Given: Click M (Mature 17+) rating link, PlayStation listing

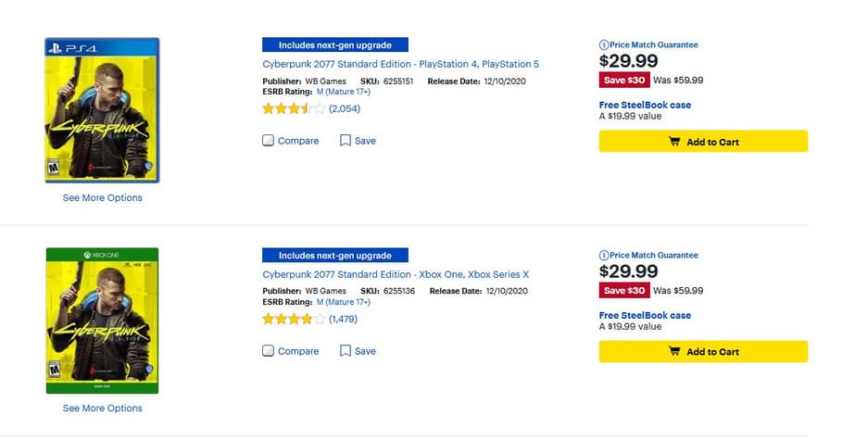Looking at the screenshot, I should click(344, 92).
